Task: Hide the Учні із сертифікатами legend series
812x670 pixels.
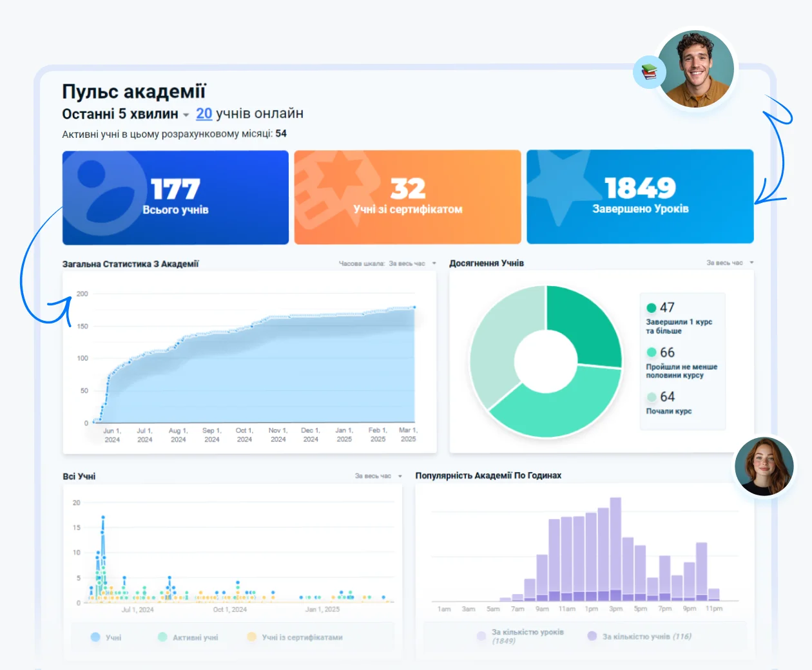Action: (x=295, y=637)
